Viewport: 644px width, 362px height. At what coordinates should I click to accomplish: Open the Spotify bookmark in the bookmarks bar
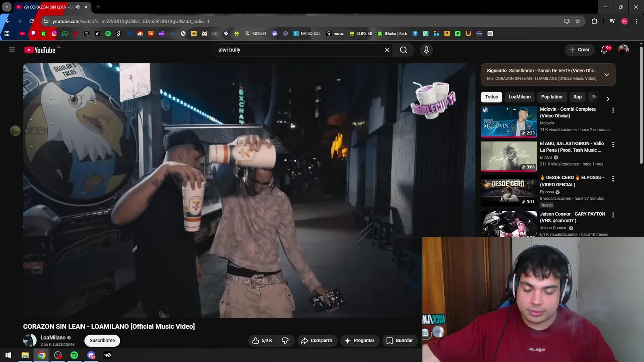click(108, 34)
